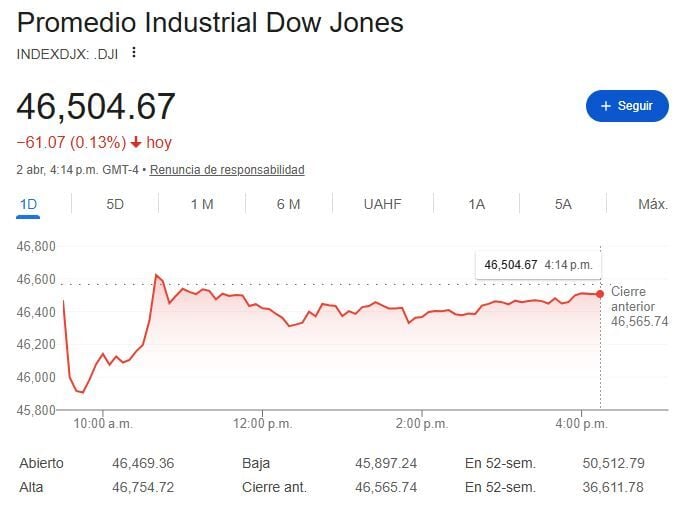This screenshot has height=519, width=681.
Task: Choose the UAHF year-to-date tab
Action: (382, 204)
